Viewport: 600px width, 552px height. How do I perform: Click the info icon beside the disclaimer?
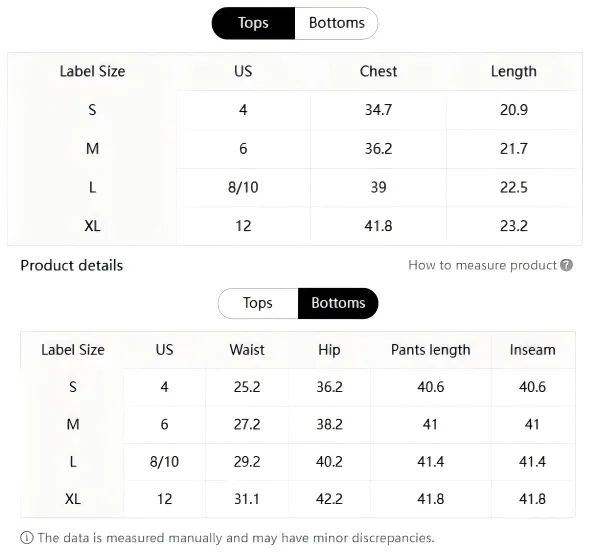click(x=27, y=538)
